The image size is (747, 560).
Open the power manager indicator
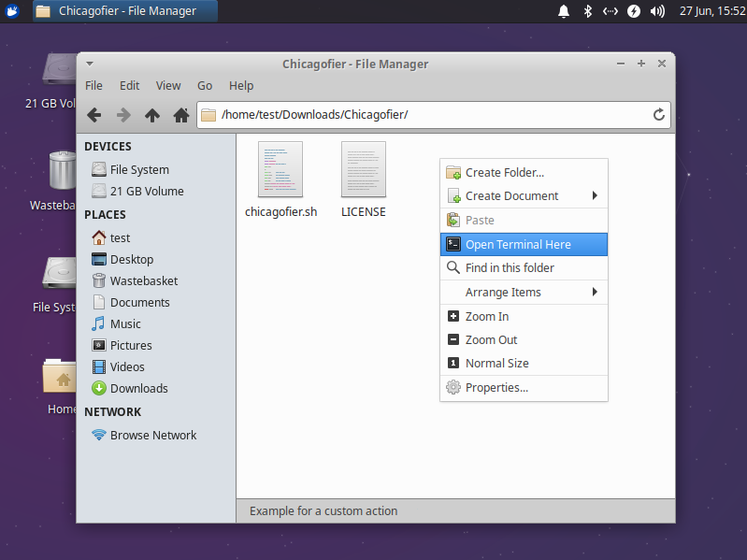tap(634, 11)
